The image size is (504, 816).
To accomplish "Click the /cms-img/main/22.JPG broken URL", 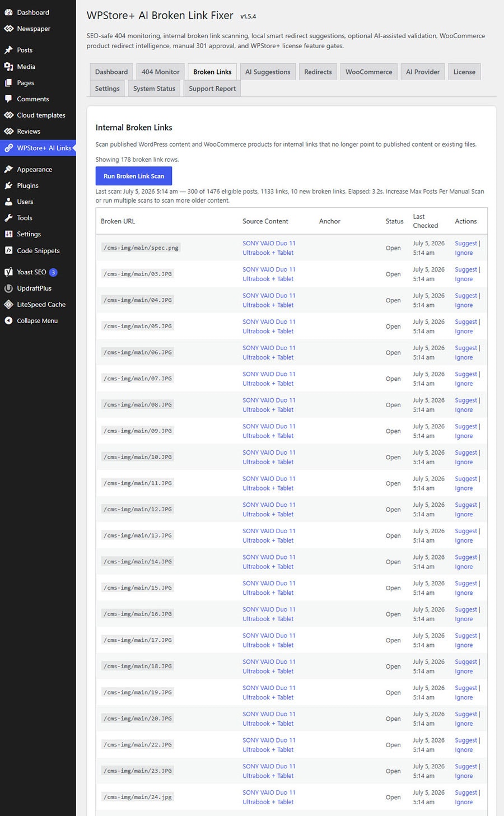I will 138,744.
